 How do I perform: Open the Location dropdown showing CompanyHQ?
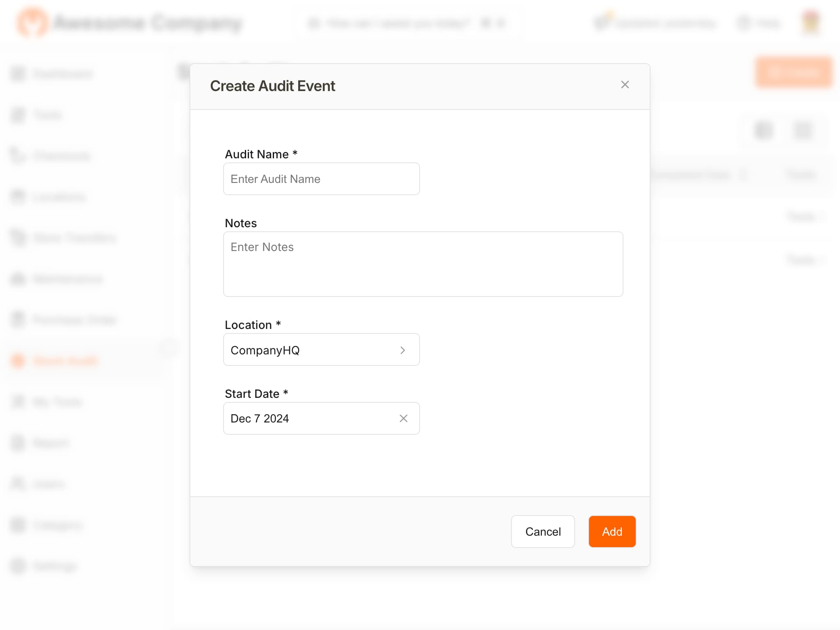(x=321, y=350)
